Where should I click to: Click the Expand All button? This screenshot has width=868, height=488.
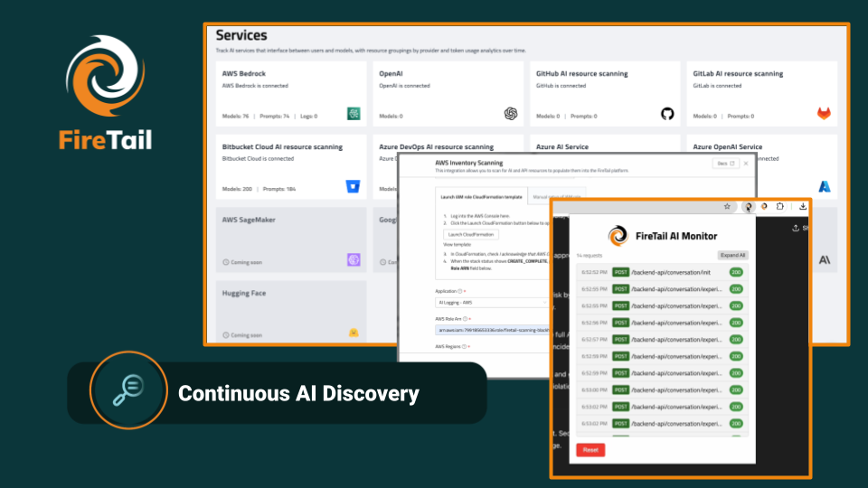point(733,255)
